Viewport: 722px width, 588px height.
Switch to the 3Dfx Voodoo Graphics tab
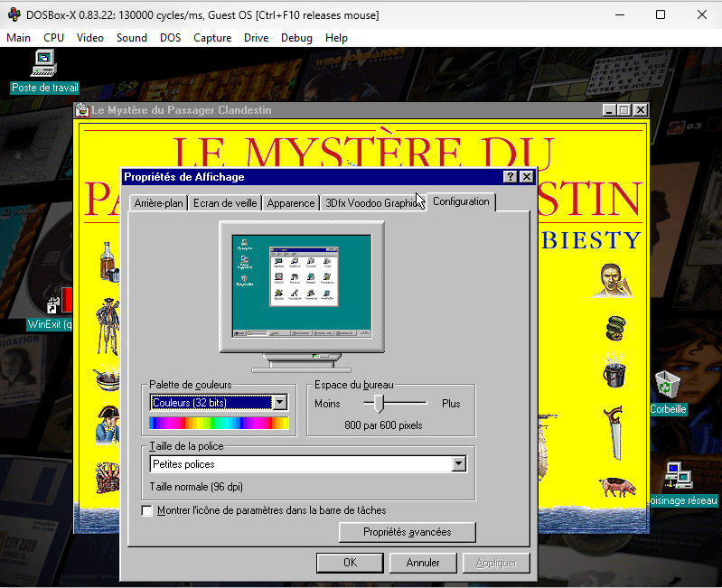(x=372, y=203)
